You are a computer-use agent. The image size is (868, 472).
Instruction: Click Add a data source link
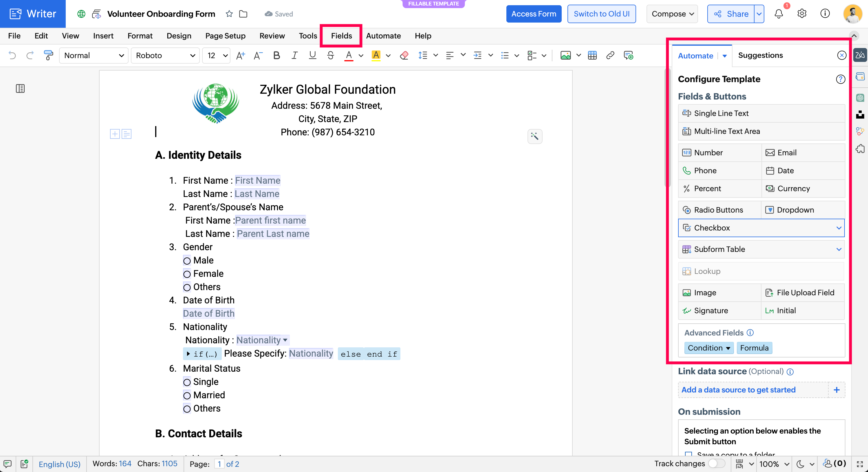point(738,390)
